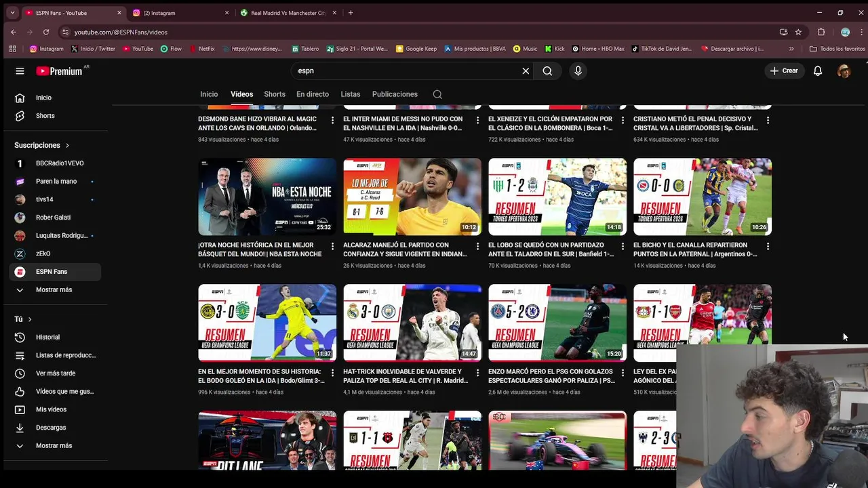The image size is (868, 488).
Task: Open options for El Bicho y Canalla video
Action: click(768, 247)
